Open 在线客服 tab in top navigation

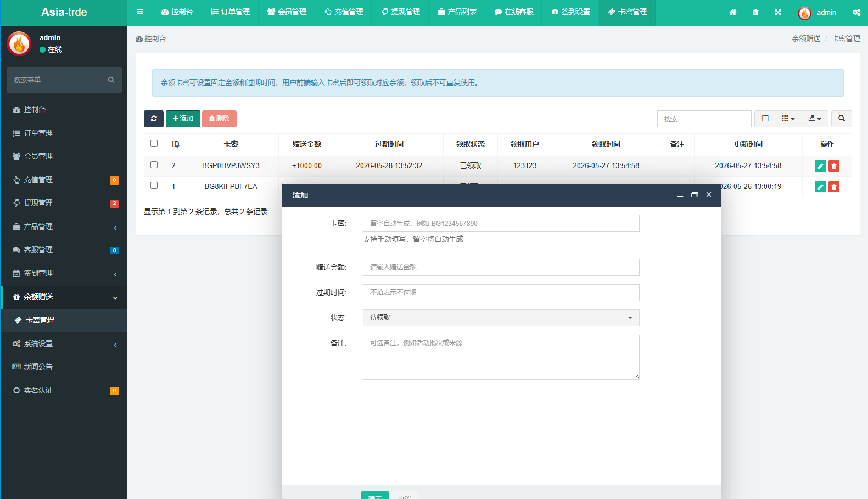pyautogui.click(x=513, y=12)
